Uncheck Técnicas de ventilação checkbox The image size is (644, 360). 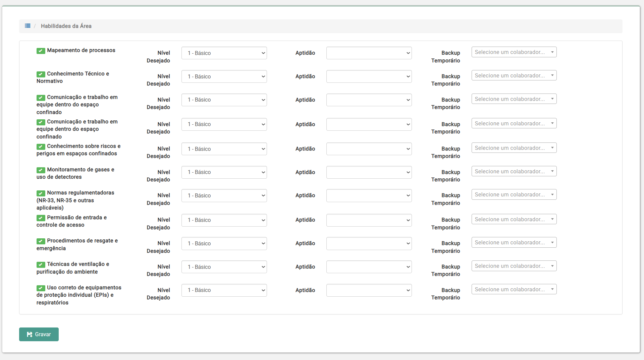(x=41, y=264)
